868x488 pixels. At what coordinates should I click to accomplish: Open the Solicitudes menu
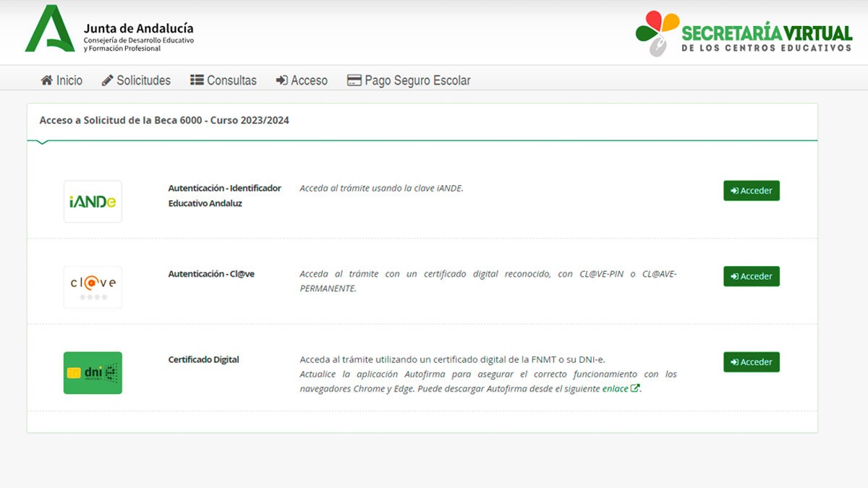pos(136,80)
